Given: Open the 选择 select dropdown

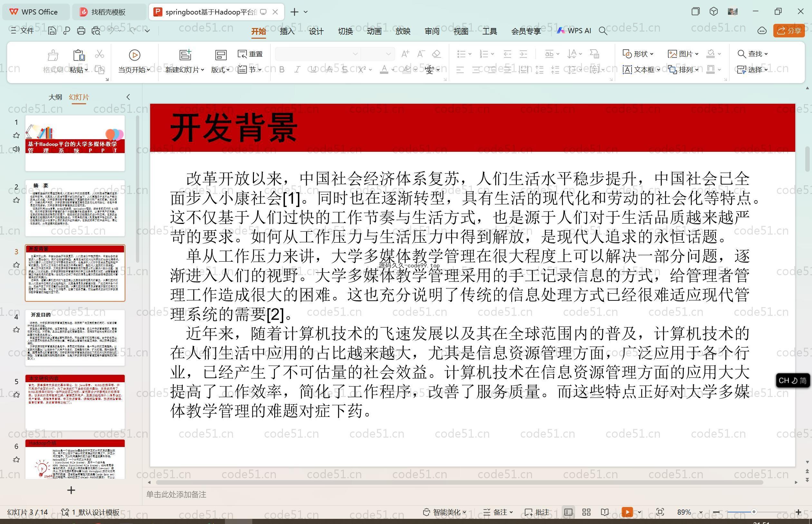Looking at the screenshot, I should pyautogui.click(x=752, y=70).
